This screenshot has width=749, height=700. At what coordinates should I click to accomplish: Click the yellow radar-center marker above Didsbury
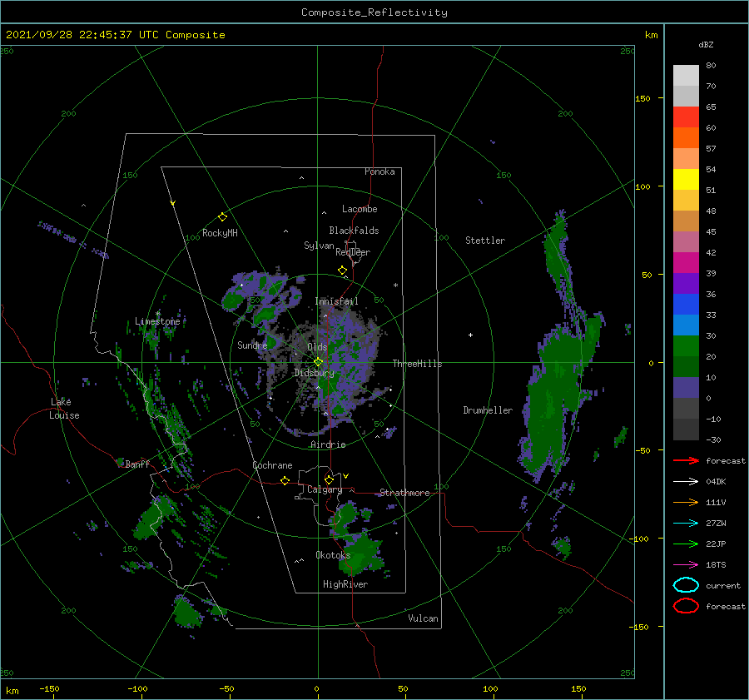tap(318, 362)
